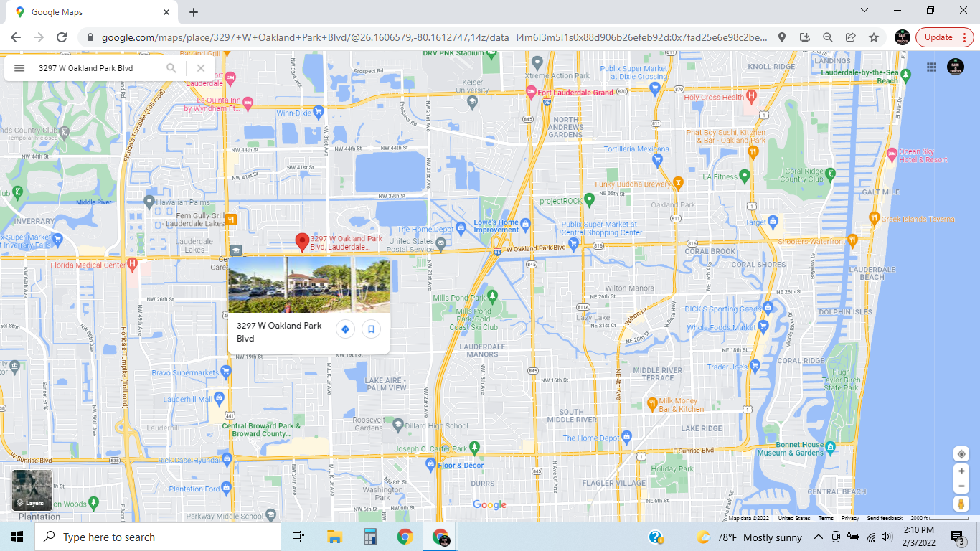The width and height of the screenshot is (980, 551).
Task: Click the search magnifier icon
Action: click(171, 68)
